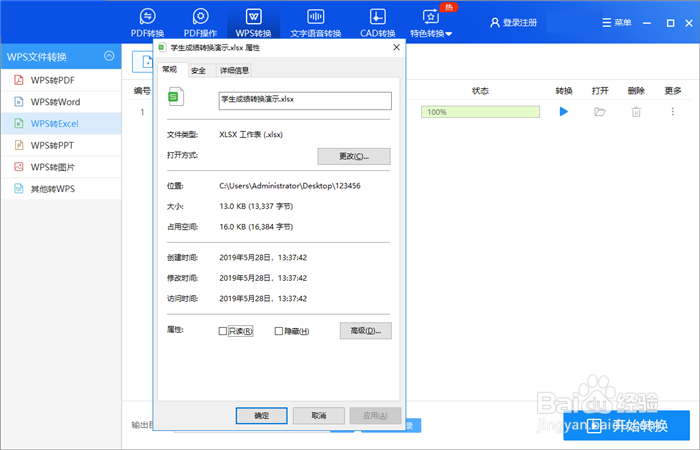This screenshot has height=450, width=700.
Task: Collapse the WPS文件转换 sidebar section
Action: pyautogui.click(x=109, y=56)
